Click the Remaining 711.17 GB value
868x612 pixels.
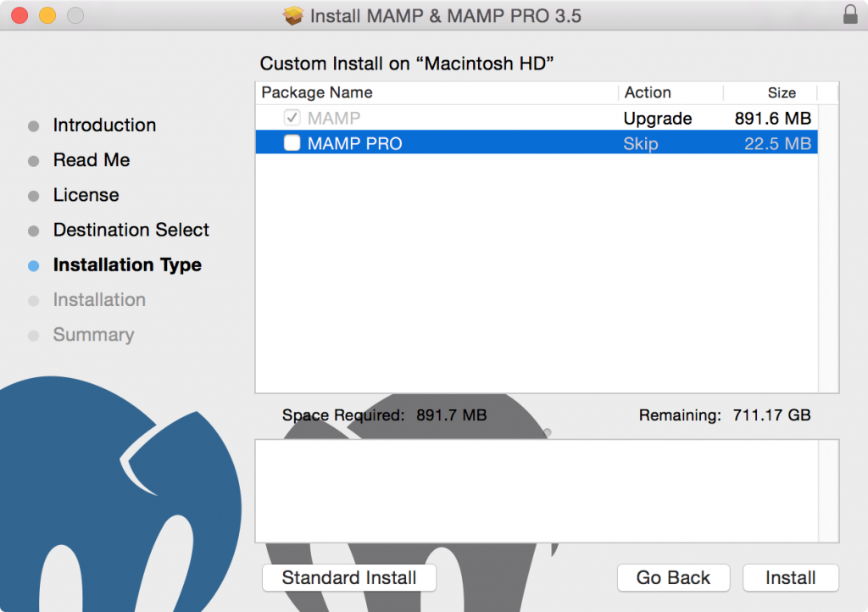coord(771,415)
